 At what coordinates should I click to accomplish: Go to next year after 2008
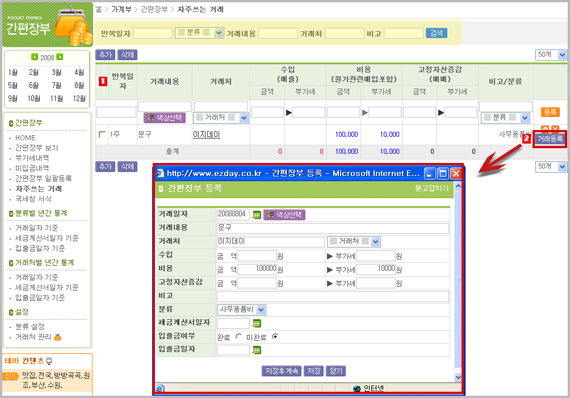60,57
